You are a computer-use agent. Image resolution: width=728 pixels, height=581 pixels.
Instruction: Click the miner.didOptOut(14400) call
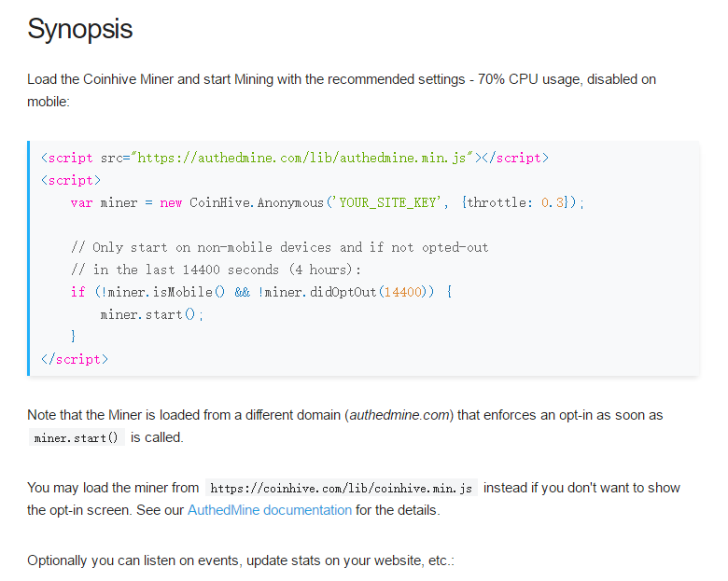pyautogui.click(x=345, y=292)
